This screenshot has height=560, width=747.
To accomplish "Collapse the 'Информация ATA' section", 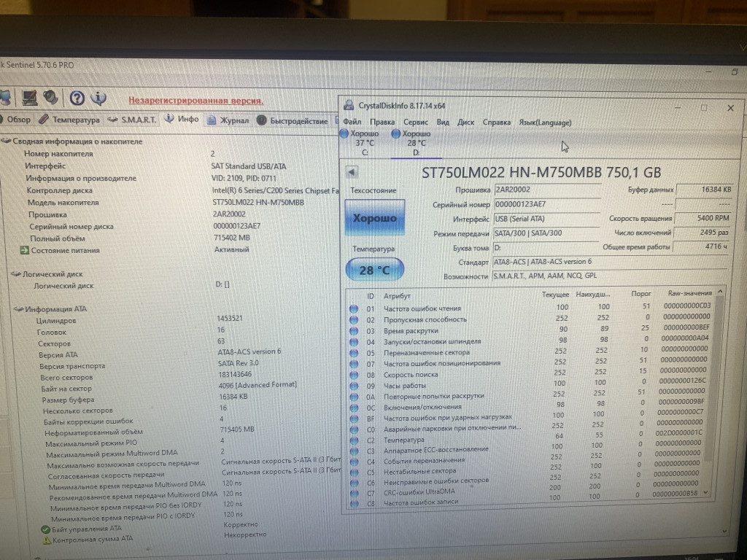I will click(x=18, y=309).
